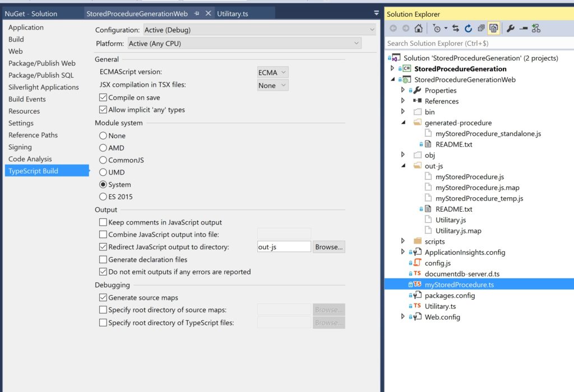Collapse the generated-procedure folder
Screen dimensions: 574x392
pos(404,123)
